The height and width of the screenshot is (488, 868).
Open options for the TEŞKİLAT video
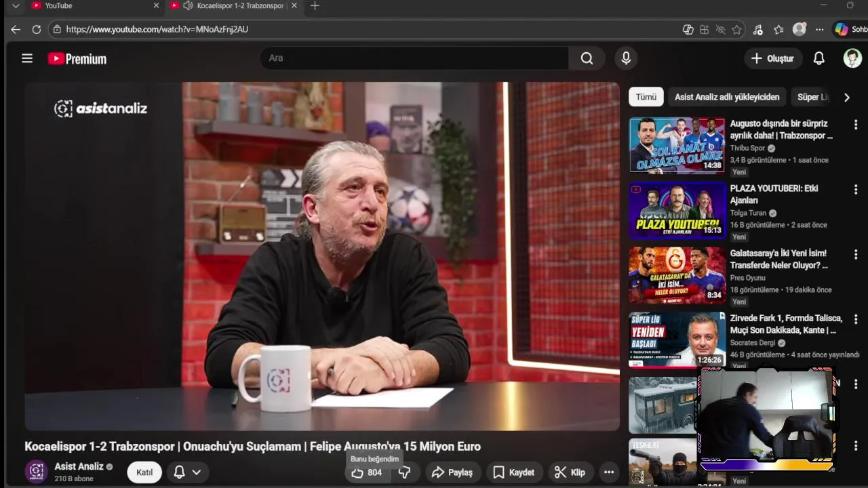point(856,446)
